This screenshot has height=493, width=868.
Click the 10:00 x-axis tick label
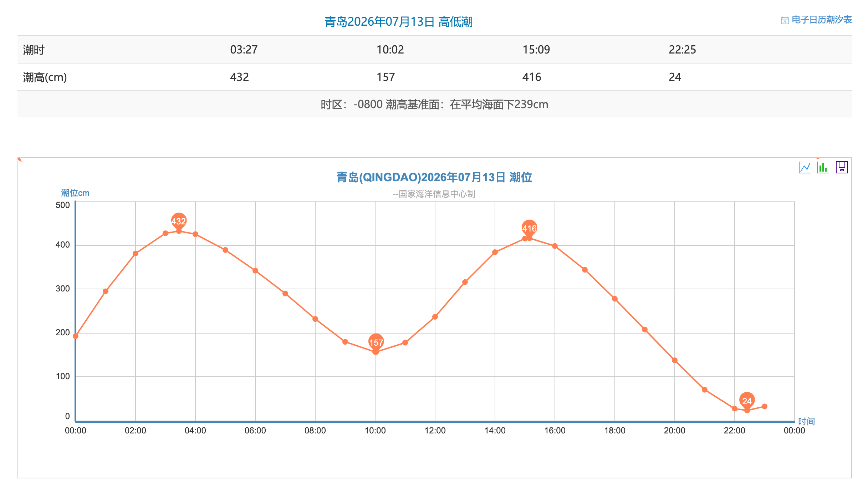375,431
